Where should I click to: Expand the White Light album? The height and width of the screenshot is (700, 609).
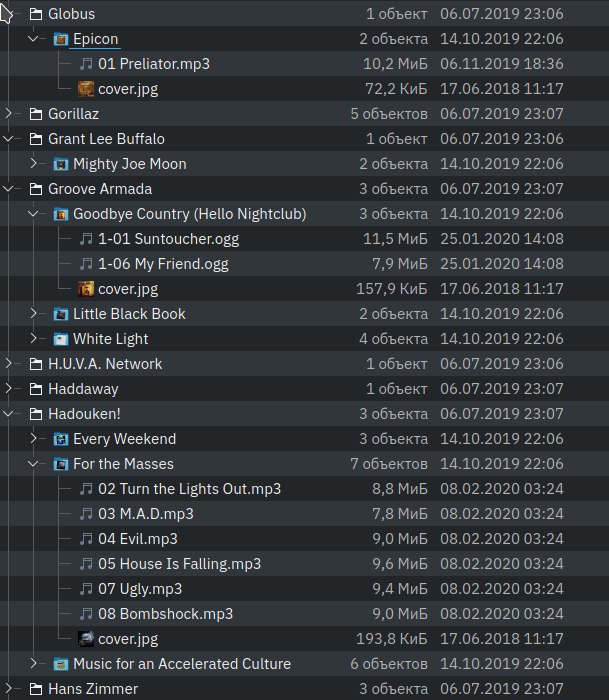pos(33,338)
